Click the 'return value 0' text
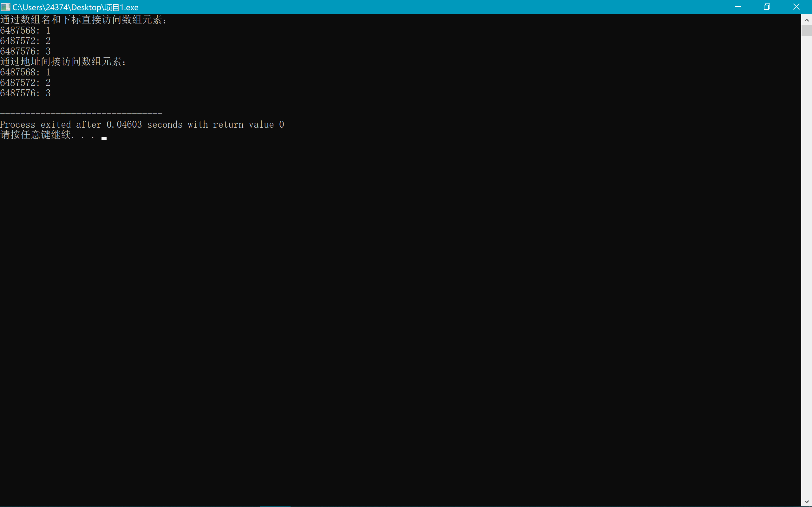This screenshot has width=812, height=507. [x=248, y=125]
